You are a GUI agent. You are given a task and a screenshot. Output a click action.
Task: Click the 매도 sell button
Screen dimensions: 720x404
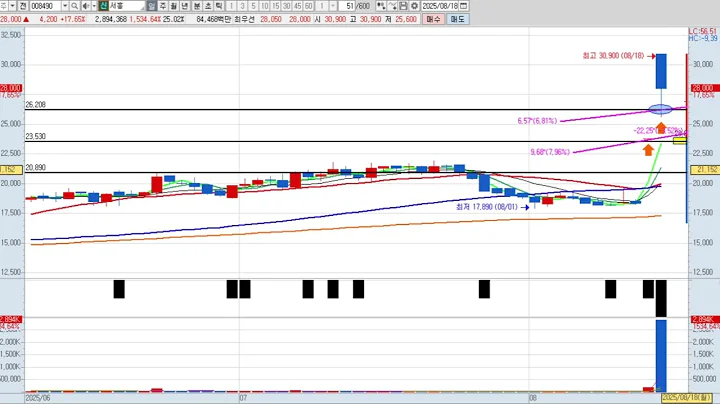coord(457,19)
